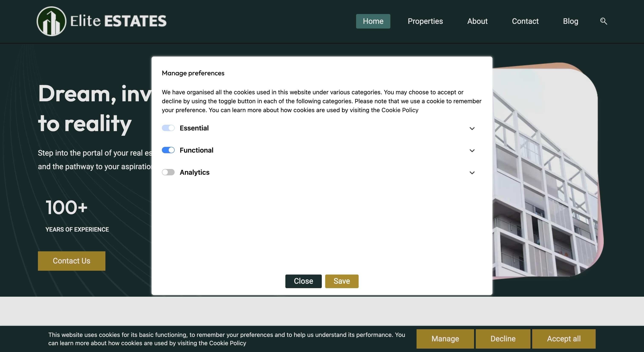The width and height of the screenshot is (644, 352).
Task: Toggle the Essential cookies switch
Action: pyautogui.click(x=168, y=128)
